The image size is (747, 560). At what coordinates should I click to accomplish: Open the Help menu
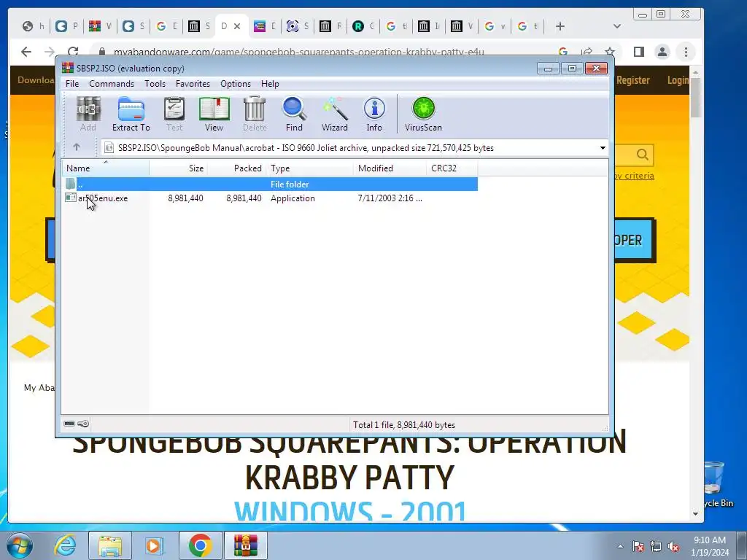270,84
